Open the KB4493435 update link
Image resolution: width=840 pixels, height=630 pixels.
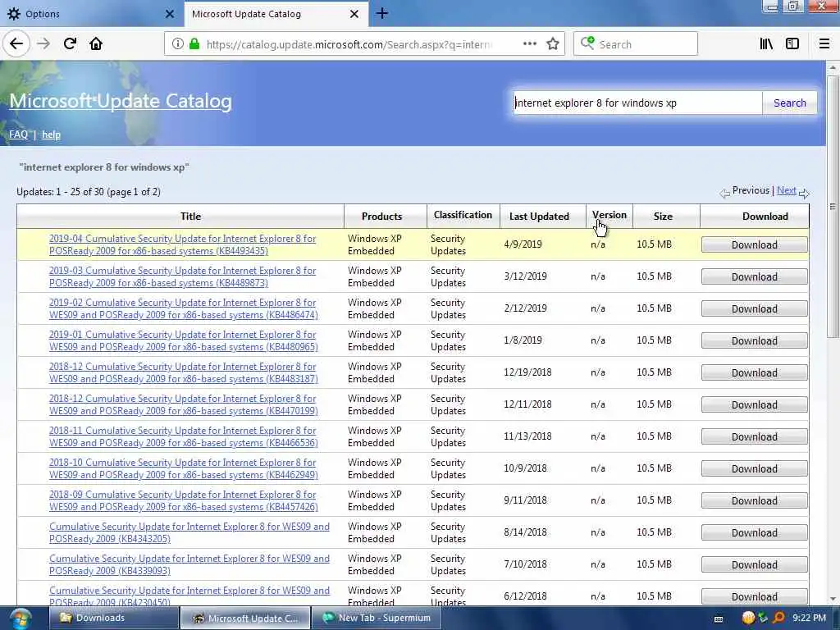point(182,244)
